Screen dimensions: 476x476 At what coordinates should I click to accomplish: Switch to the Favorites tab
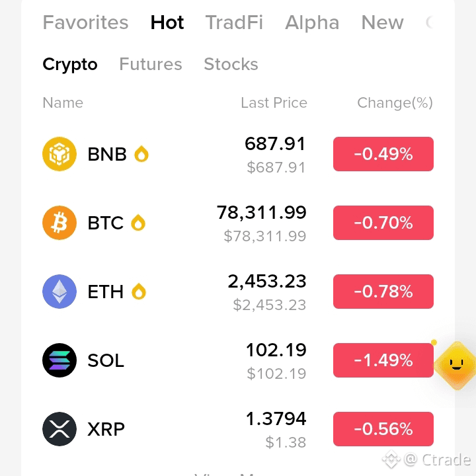pos(85,22)
